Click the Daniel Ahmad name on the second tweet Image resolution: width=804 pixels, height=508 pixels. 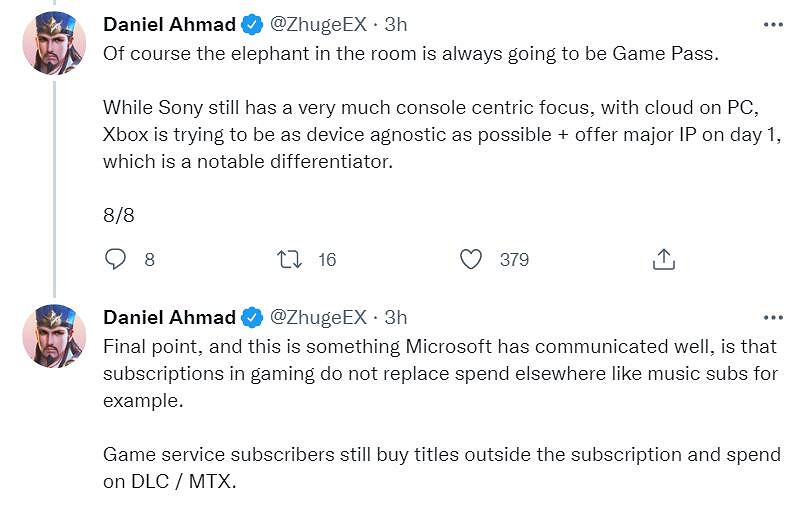(x=169, y=318)
